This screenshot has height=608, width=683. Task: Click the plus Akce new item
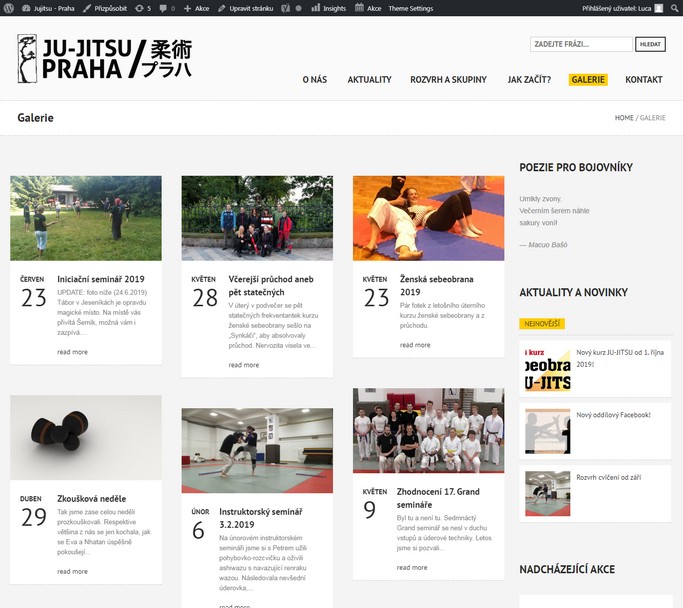[x=196, y=8]
